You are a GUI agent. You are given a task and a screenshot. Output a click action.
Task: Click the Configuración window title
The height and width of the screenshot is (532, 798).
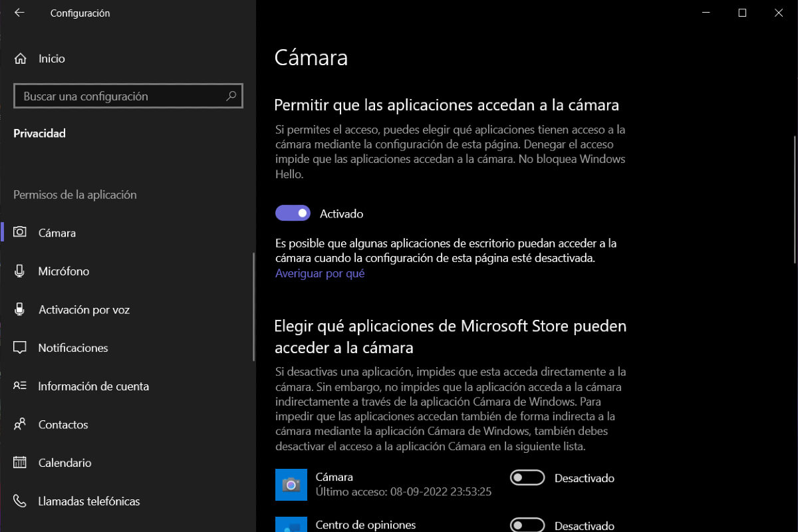click(80, 13)
